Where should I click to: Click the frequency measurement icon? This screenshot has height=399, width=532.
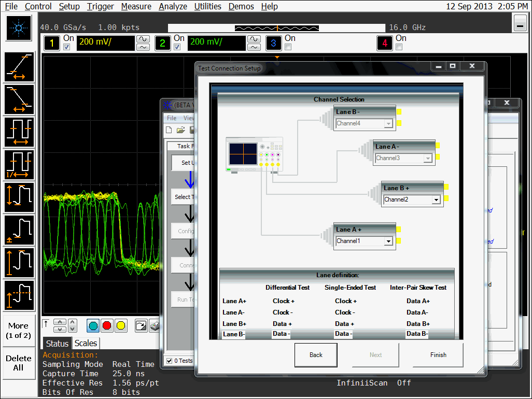(20, 165)
